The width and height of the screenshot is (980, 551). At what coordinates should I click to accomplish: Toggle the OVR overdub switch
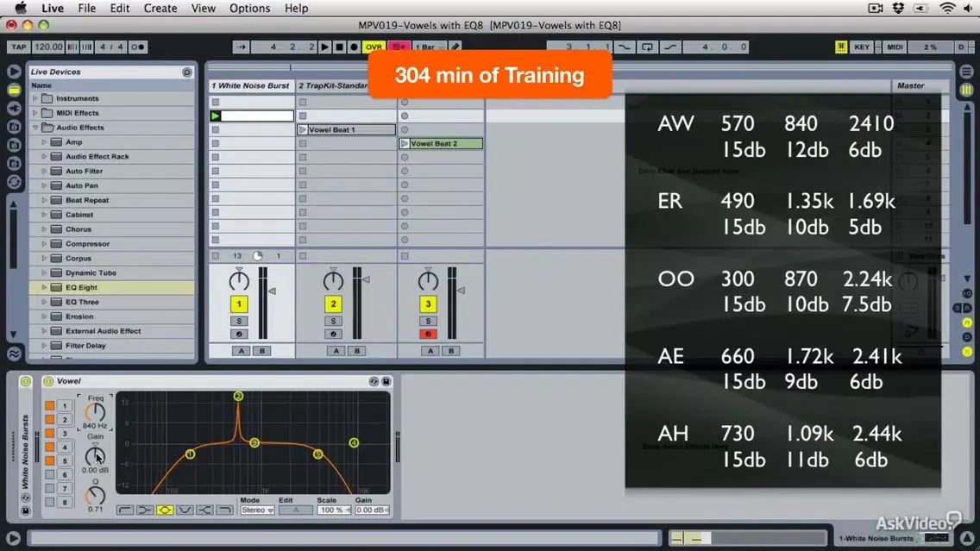(374, 47)
